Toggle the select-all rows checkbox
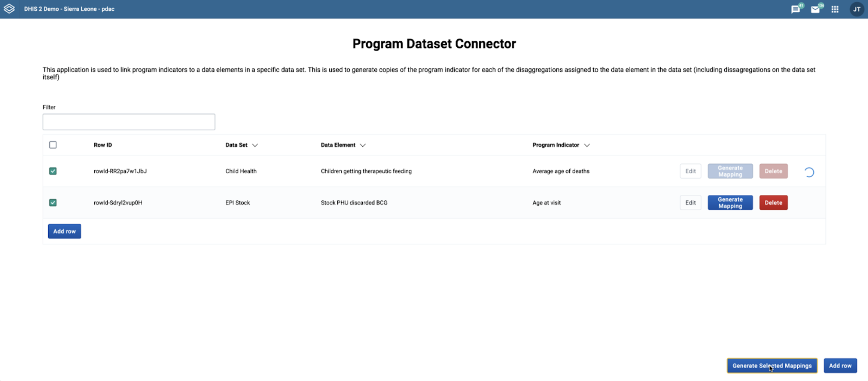 (x=53, y=145)
